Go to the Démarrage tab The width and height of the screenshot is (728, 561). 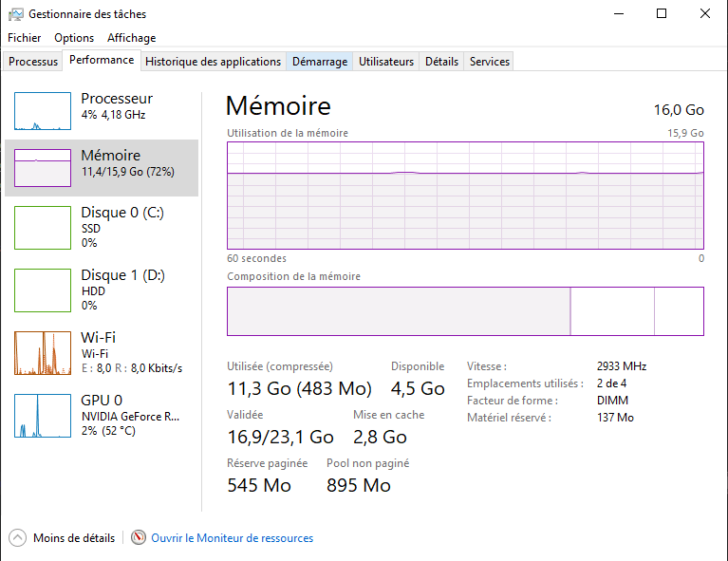click(320, 62)
